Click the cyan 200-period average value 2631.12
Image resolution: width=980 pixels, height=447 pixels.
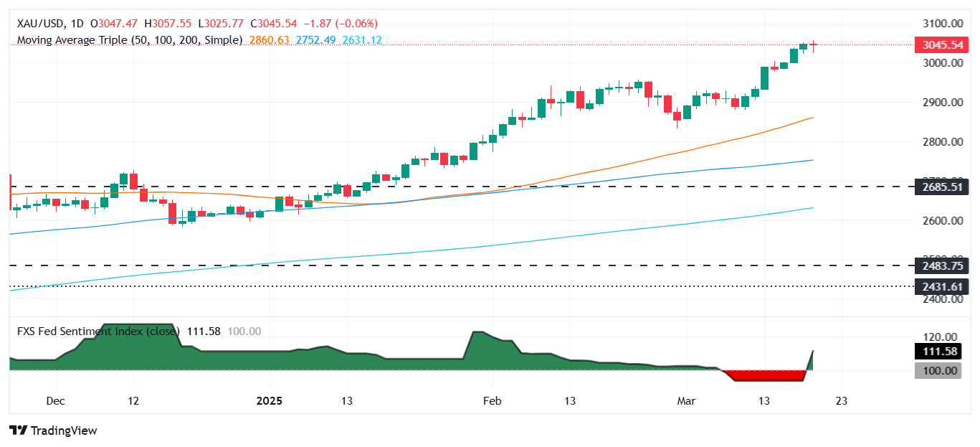[x=362, y=40]
